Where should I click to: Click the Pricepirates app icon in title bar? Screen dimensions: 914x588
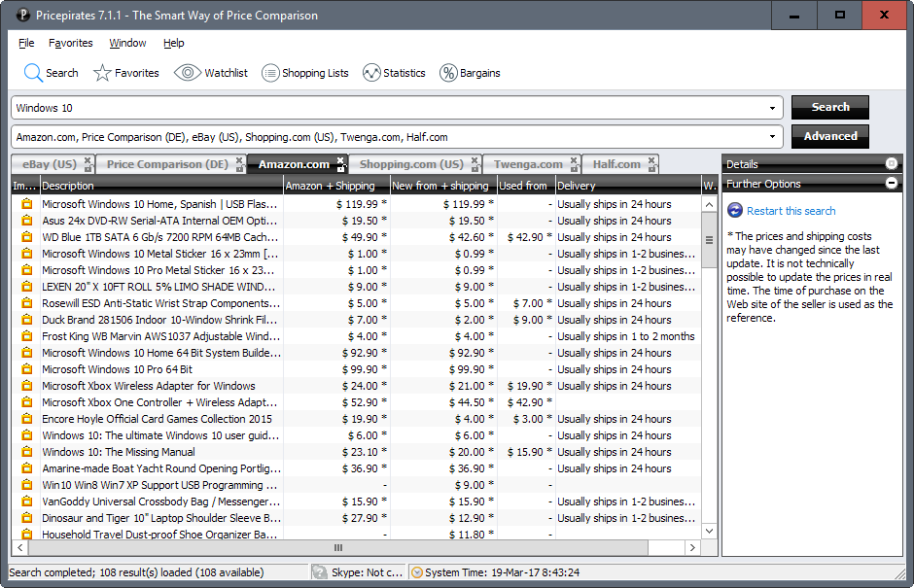click(22, 16)
